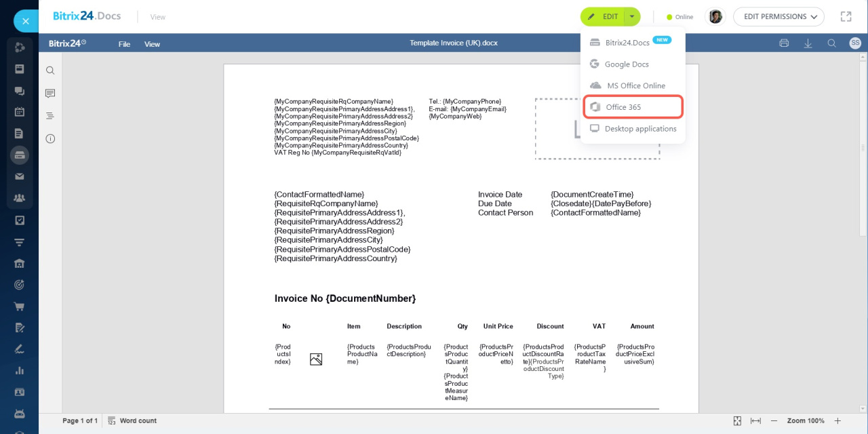Choose Google Docs editor option
The width and height of the screenshot is (868, 434).
(626, 64)
